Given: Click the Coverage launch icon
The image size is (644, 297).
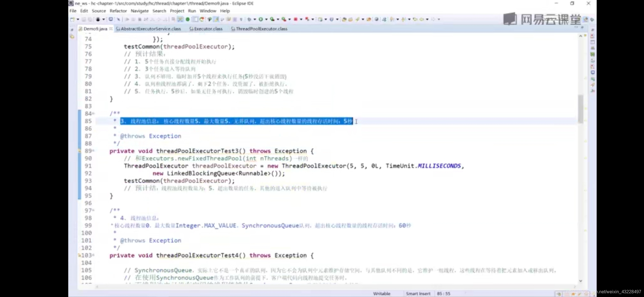Looking at the screenshot, I should tap(272, 19).
